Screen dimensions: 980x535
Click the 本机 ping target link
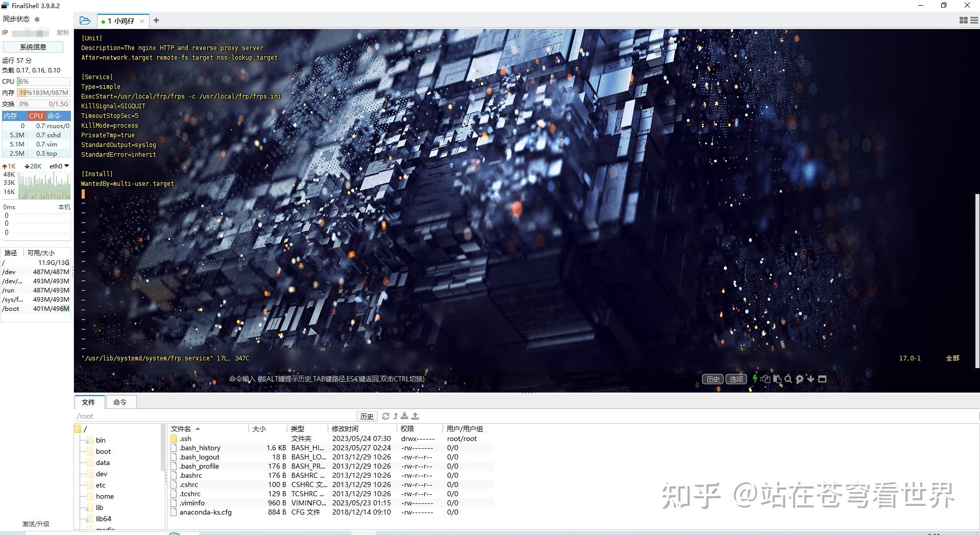tap(64, 207)
